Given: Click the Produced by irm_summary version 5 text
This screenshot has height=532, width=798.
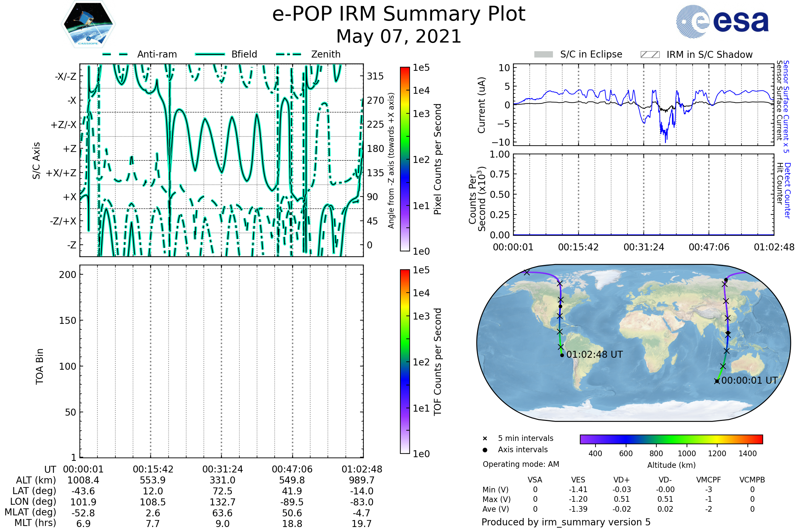Looking at the screenshot, I should [566, 522].
